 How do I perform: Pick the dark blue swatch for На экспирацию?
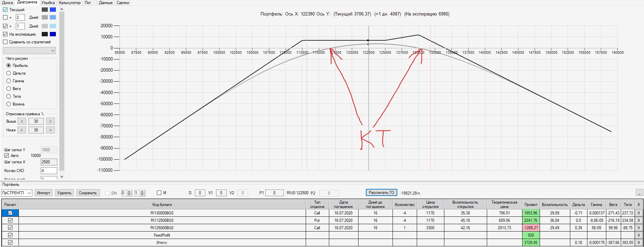[53, 34]
